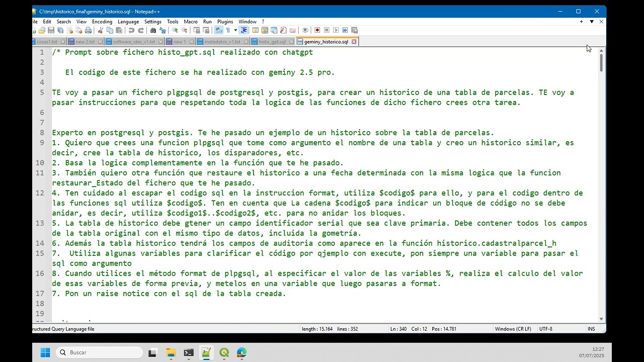Toggle the Show Indent Guide icon
Image resolution: width=644 pixels, height=362 pixels.
tap(244, 30)
